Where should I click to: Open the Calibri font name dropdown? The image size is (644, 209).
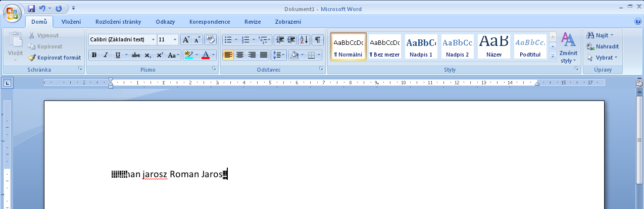pos(154,39)
